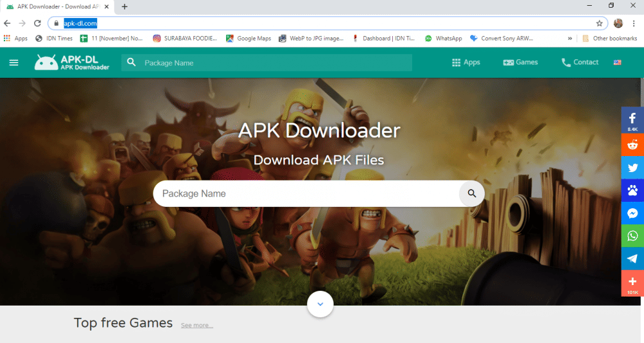Image resolution: width=644 pixels, height=343 pixels.
Task: Focus the header Package Name search box
Action: (x=267, y=63)
